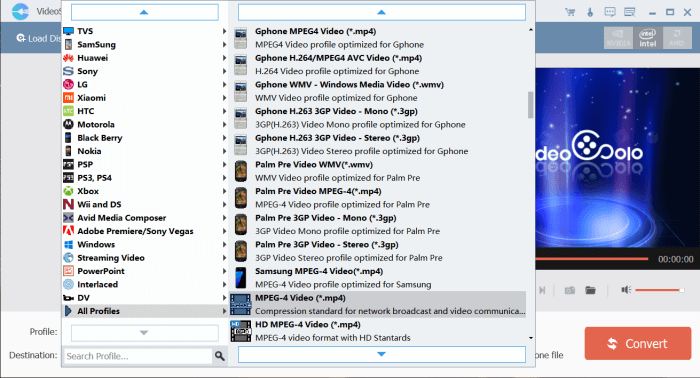Select the Sony category
Viewport: 700px width, 378px height.
[x=145, y=71]
